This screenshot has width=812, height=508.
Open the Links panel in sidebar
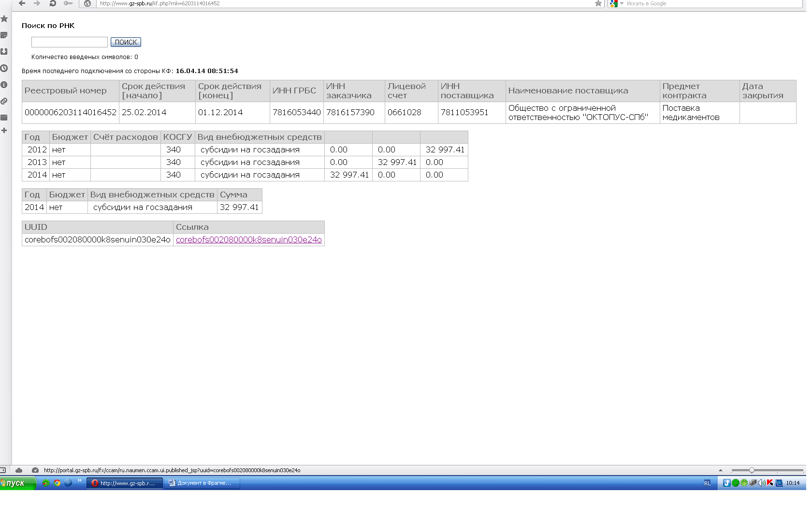[4, 101]
